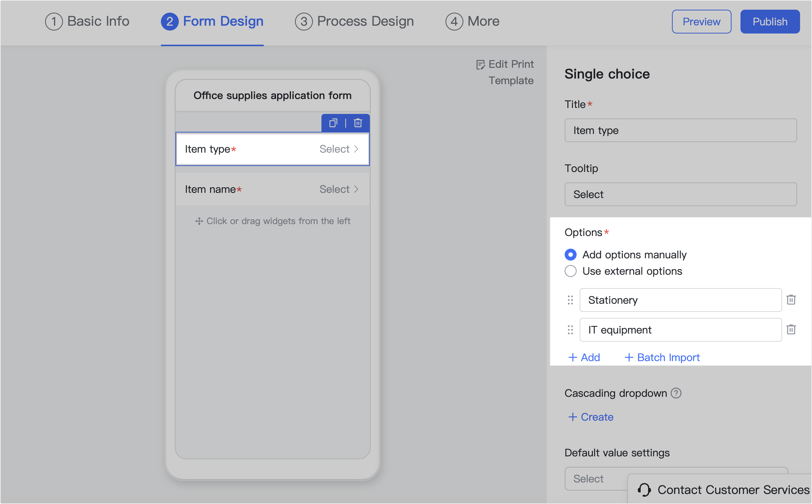Click the drag handle beside Stationery option
Viewport: 812px width, 504px height.
point(570,300)
